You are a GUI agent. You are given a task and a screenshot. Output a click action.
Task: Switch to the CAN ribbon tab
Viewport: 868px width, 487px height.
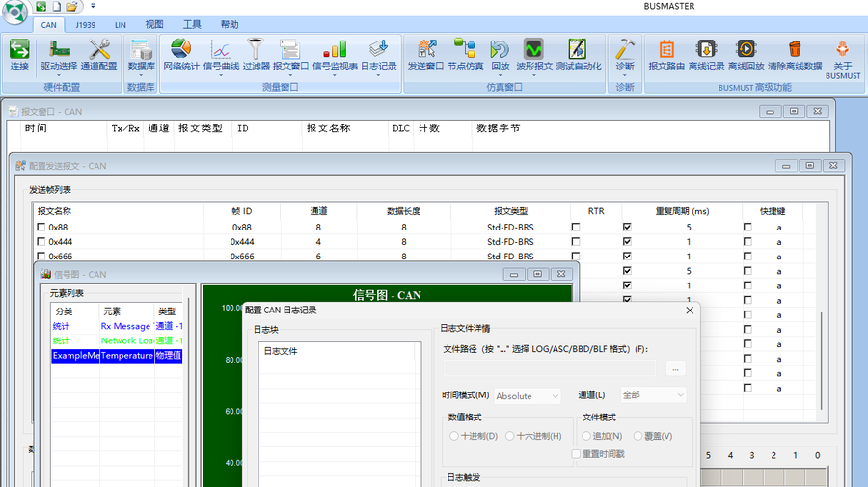point(49,25)
